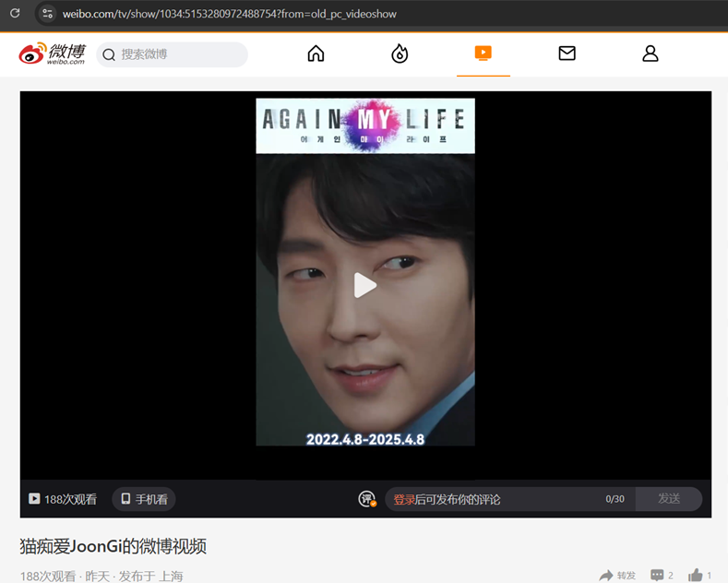Focus the 搜索微博 search box
This screenshot has width=728, height=583.
(172, 54)
